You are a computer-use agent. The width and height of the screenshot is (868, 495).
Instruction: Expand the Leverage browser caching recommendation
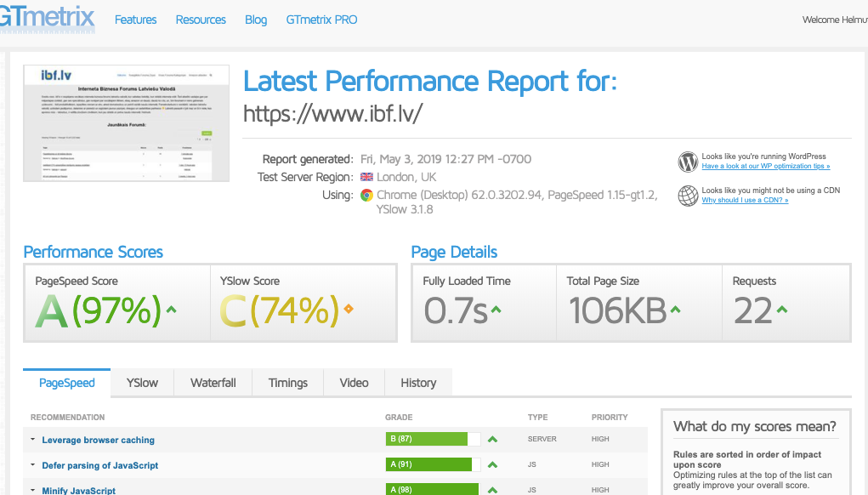(98, 440)
